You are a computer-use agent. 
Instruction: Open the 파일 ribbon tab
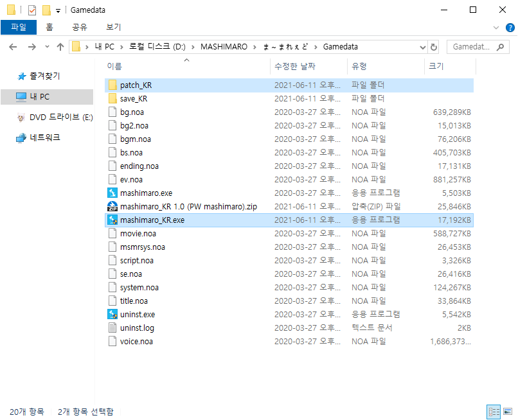19,27
